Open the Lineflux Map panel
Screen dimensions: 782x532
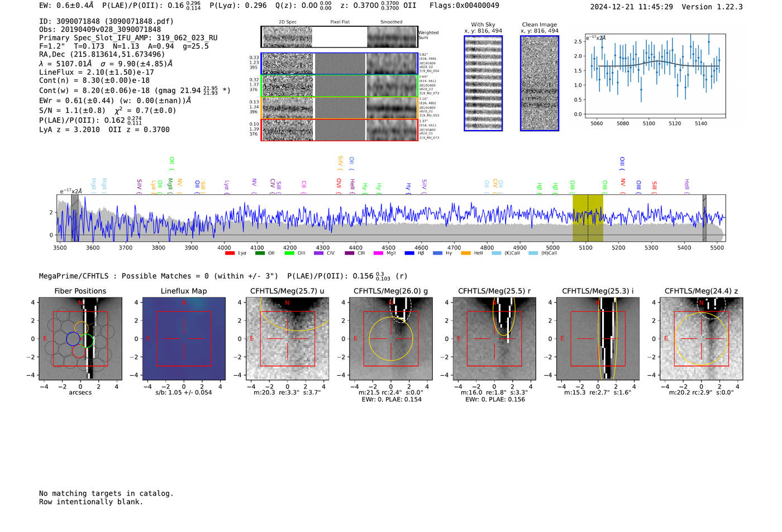(x=184, y=338)
